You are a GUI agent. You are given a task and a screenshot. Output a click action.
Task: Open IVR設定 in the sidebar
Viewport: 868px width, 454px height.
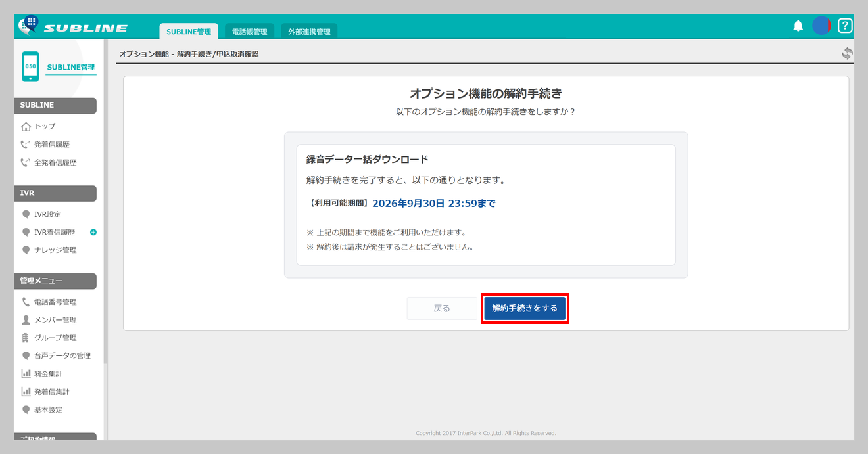(47, 214)
